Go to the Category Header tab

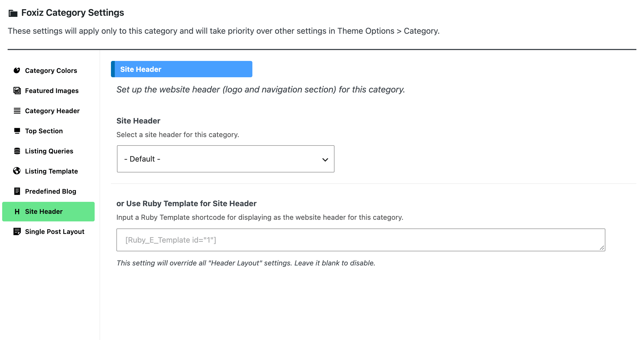(48, 111)
